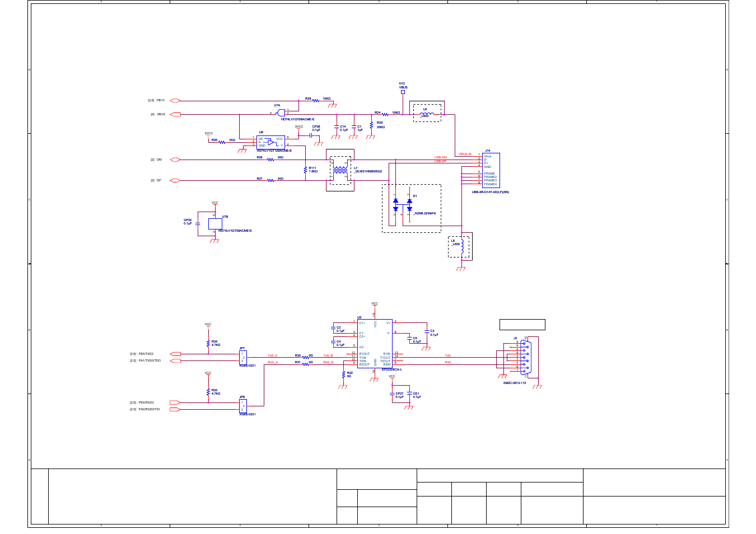Click the R111 1.5KΩ pull-up resistor

pyautogui.click(x=305, y=169)
